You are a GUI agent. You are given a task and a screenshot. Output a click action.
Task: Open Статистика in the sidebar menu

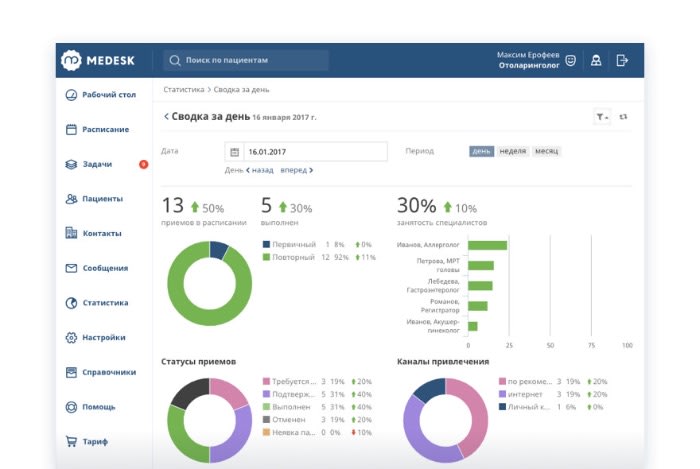tap(104, 303)
